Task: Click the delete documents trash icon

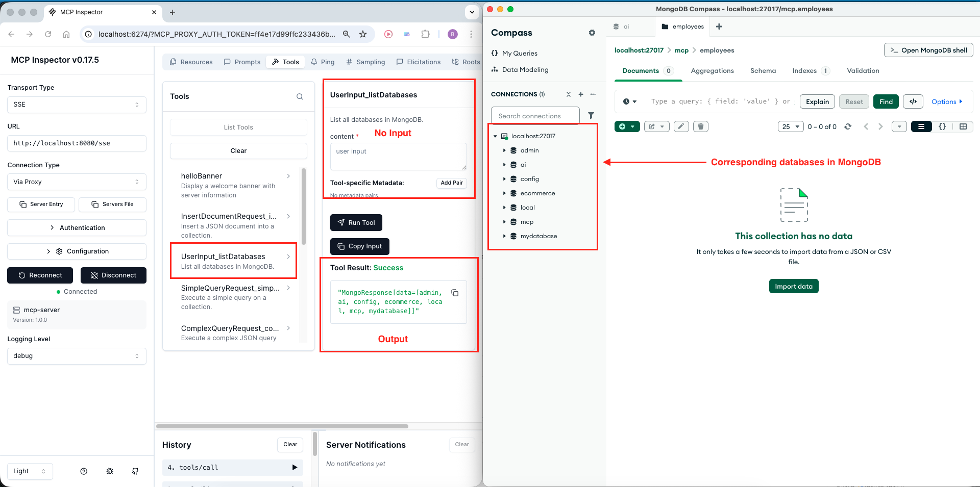Action: coord(701,126)
